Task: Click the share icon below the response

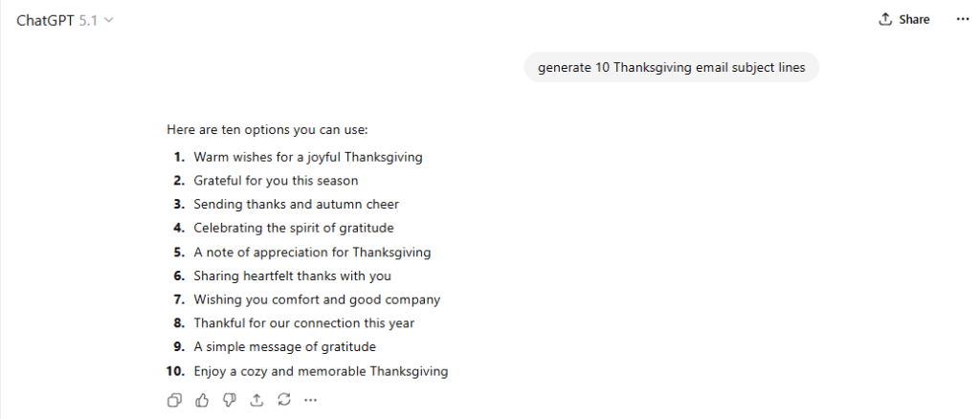Action: (x=256, y=400)
